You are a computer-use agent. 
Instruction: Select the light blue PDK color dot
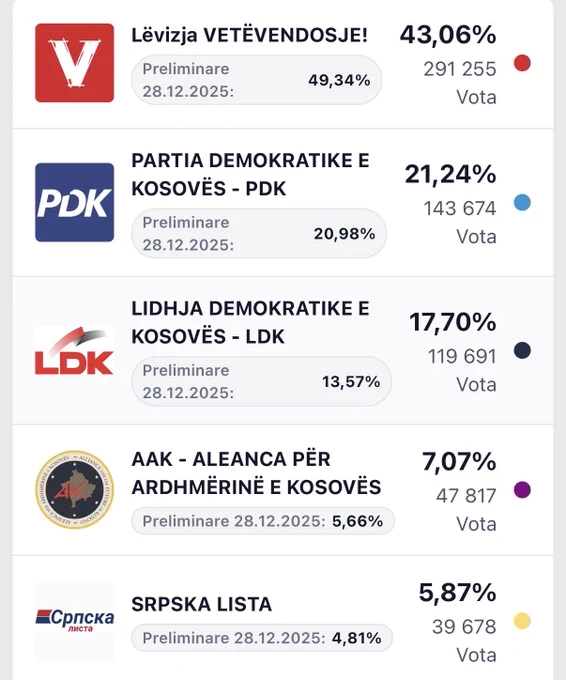click(x=522, y=203)
